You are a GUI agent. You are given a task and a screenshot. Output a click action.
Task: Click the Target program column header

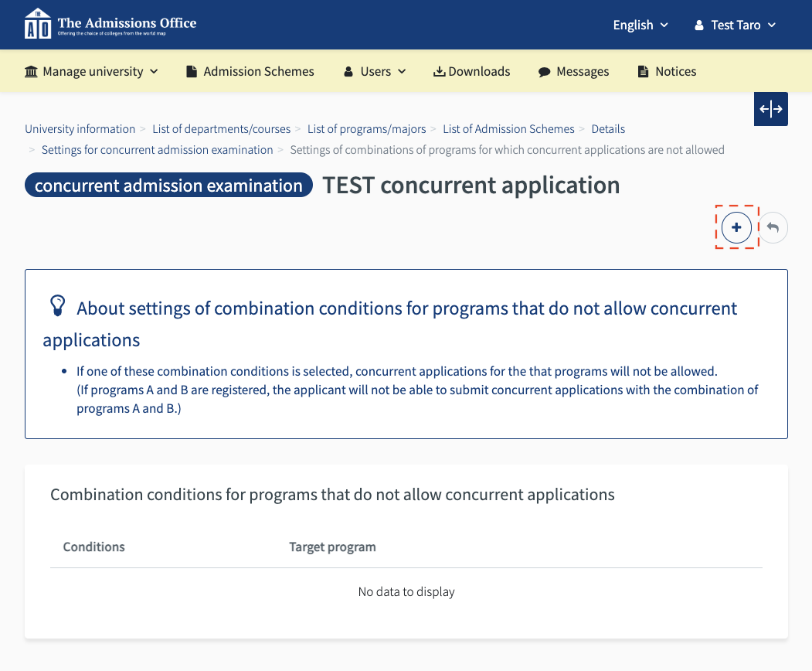332,547
